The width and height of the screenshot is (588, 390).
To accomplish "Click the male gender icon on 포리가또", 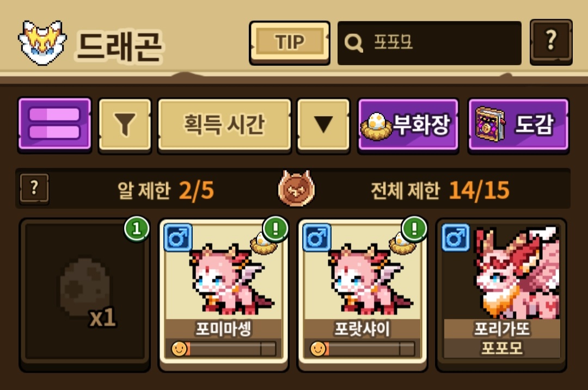I will 456,238.
